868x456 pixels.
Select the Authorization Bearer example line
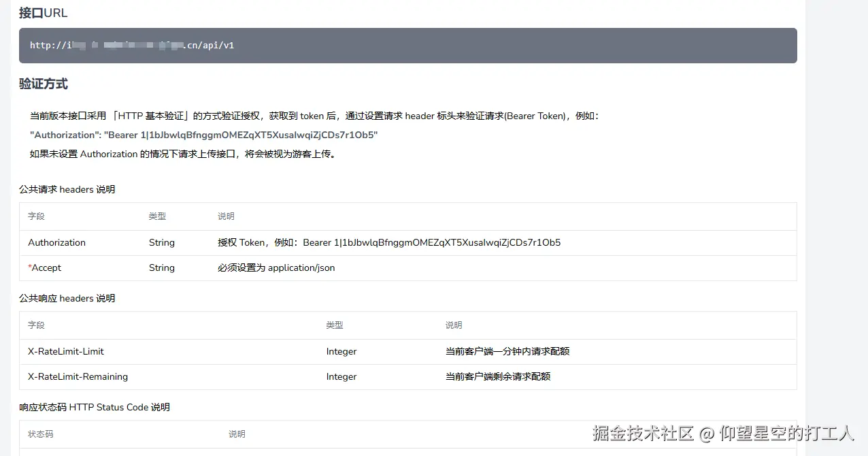pyautogui.click(x=204, y=135)
